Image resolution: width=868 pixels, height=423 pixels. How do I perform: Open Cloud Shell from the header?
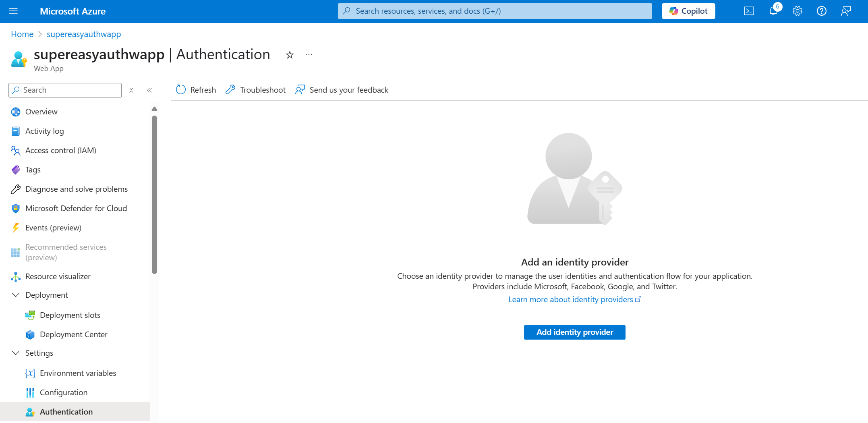(x=749, y=11)
